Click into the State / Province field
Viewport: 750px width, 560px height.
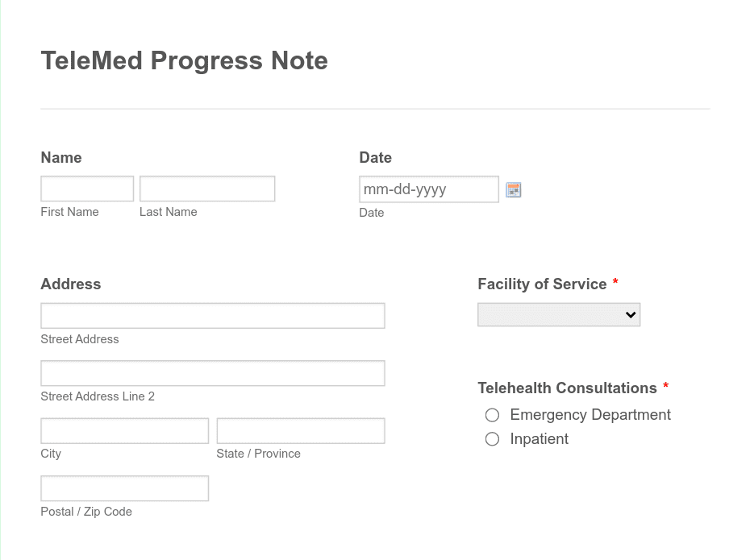tap(300, 429)
